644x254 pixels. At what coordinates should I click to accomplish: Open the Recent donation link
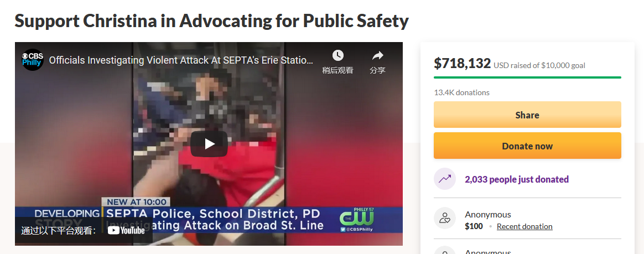coord(524,226)
